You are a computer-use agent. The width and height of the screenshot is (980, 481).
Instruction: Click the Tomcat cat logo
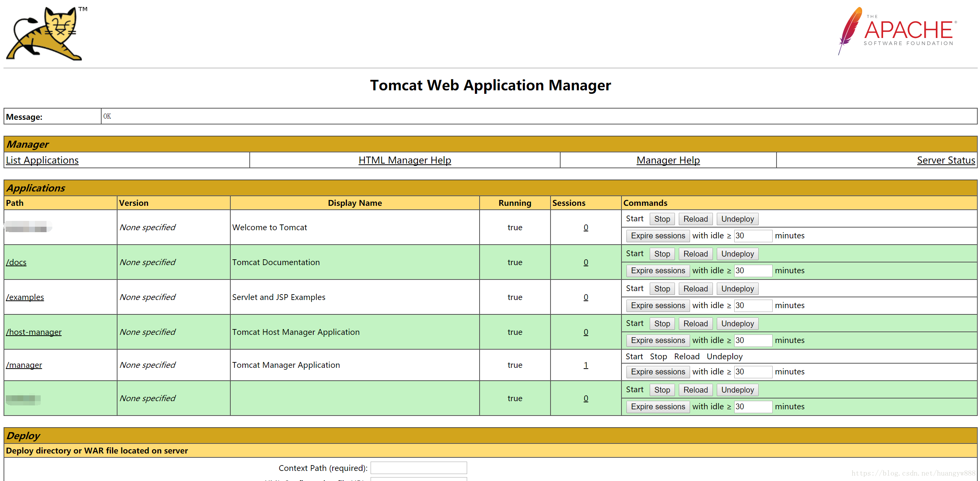[46, 33]
